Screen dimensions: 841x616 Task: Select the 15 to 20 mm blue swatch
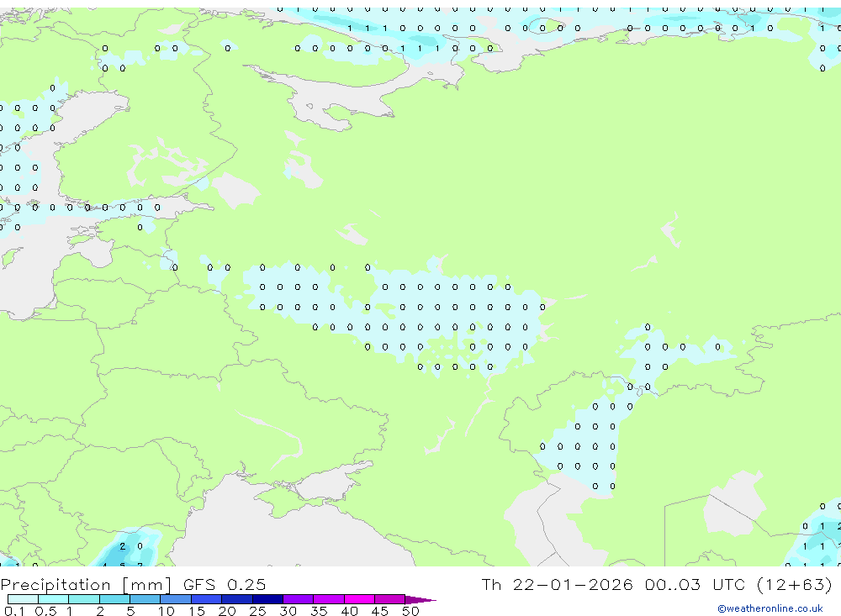point(207,599)
